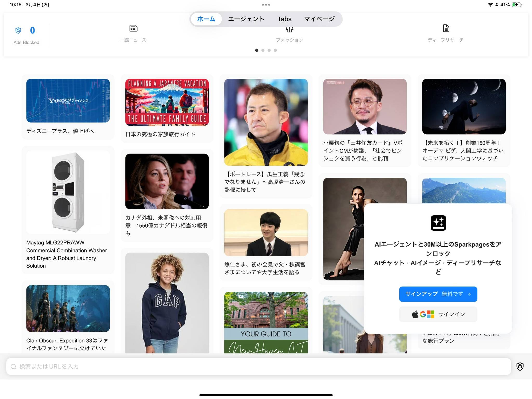The image size is (532, 399).
Task: Go to the マイページ tab
Action: point(319,19)
